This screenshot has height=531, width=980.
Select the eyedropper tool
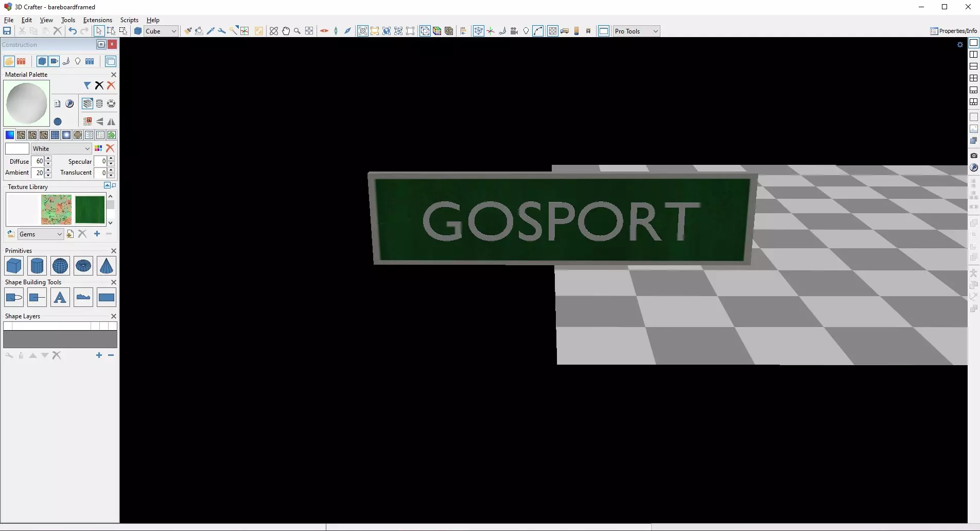click(x=211, y=31)
